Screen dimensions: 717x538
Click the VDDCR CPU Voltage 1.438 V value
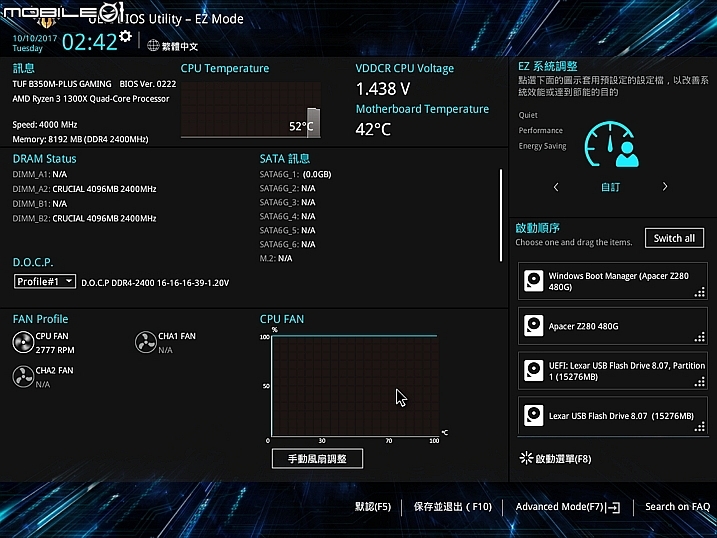[383, 89]
